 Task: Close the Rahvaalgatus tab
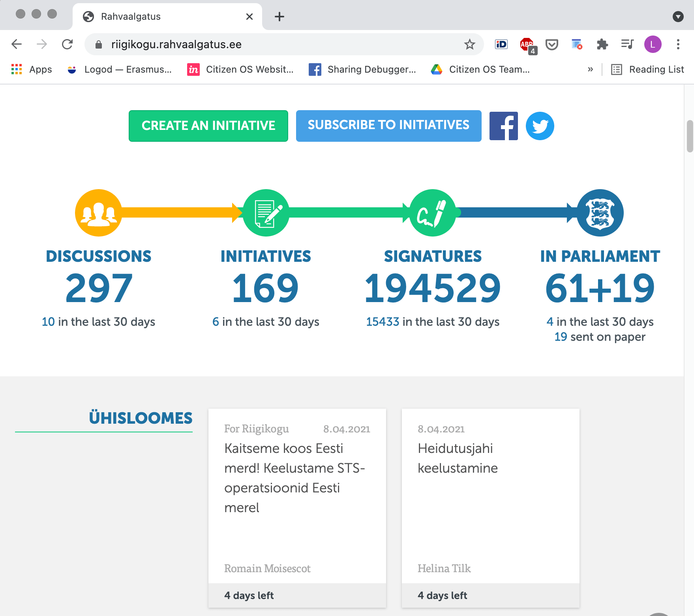pos(249,17)
